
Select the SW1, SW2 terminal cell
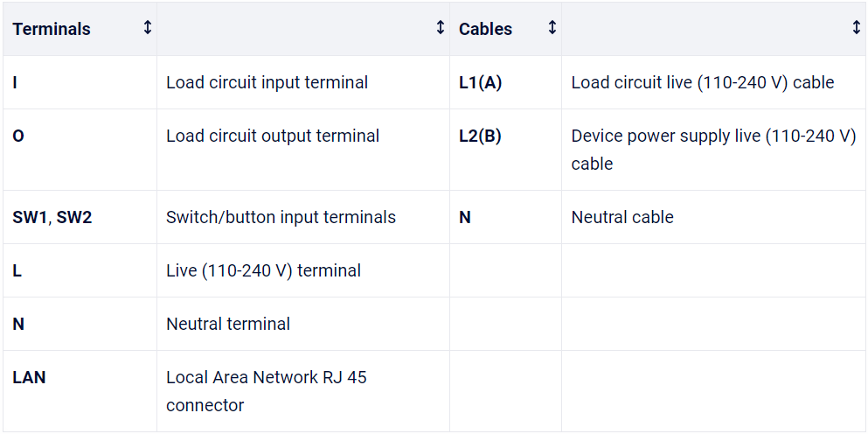[52, 217]
